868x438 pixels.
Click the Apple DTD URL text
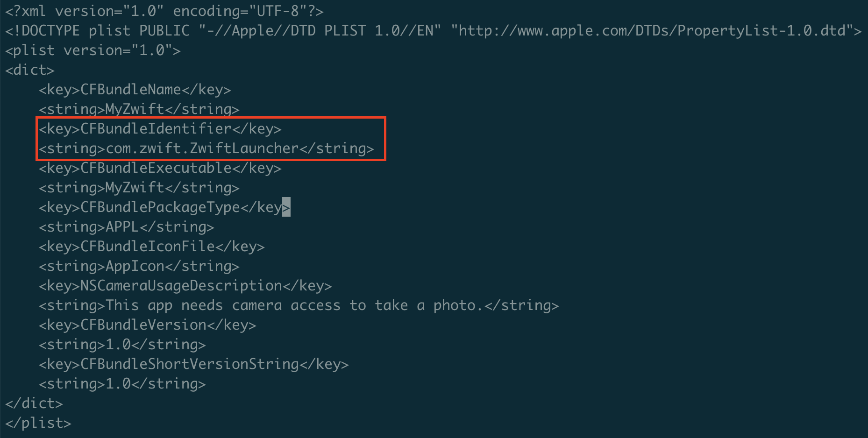[x=652, y=31]
